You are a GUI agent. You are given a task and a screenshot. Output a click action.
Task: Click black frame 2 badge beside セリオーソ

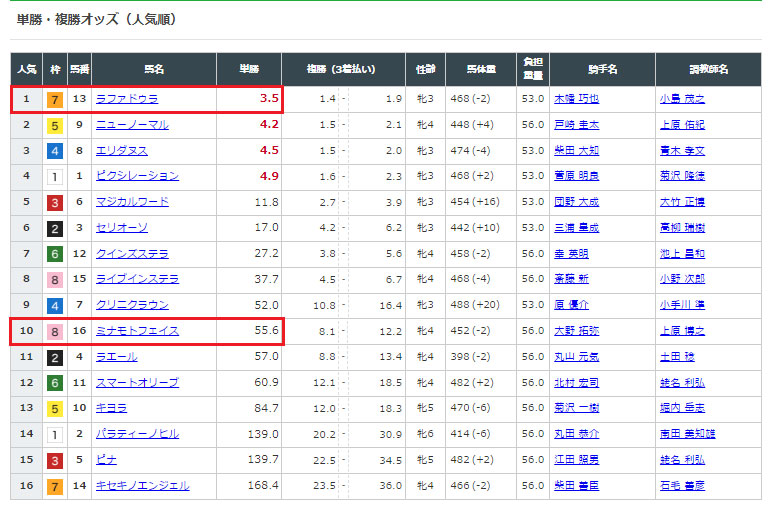click(54, 228)
